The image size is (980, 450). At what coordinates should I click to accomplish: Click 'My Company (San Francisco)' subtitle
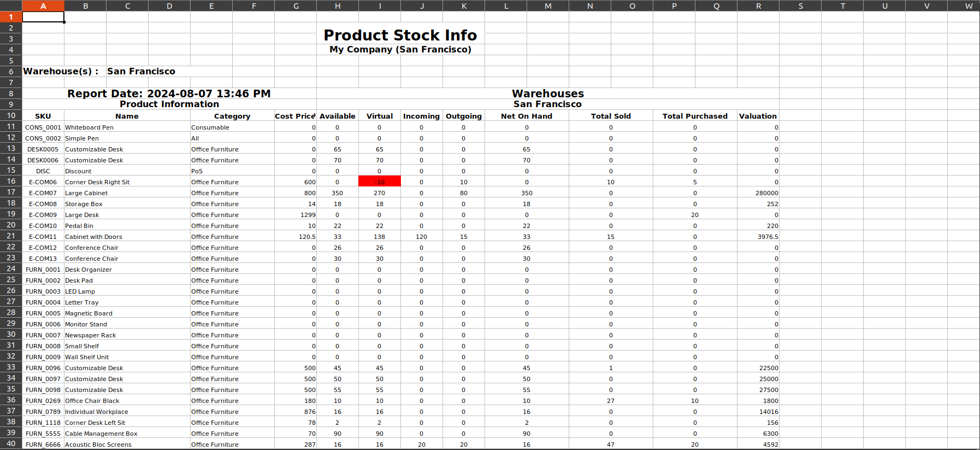[x=400, y=50]
